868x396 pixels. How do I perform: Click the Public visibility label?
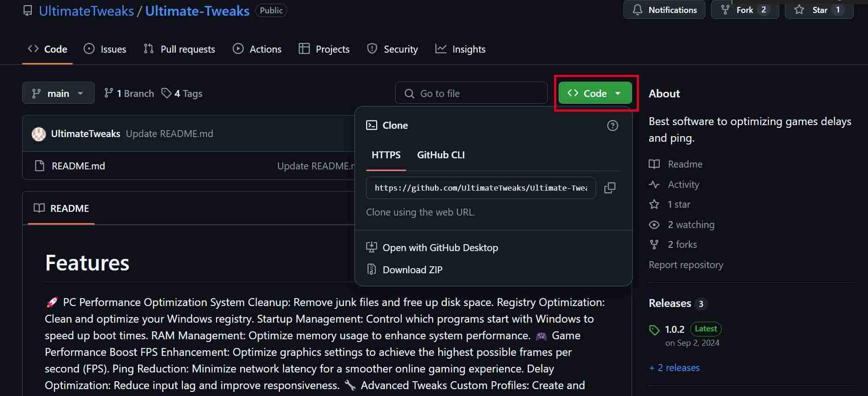(x=271, y=10)
